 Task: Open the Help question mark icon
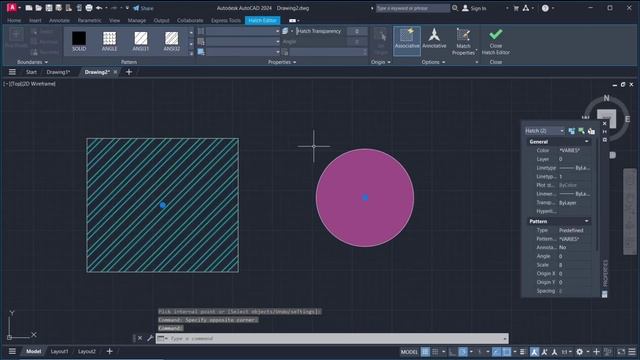[x=545, y=8]
